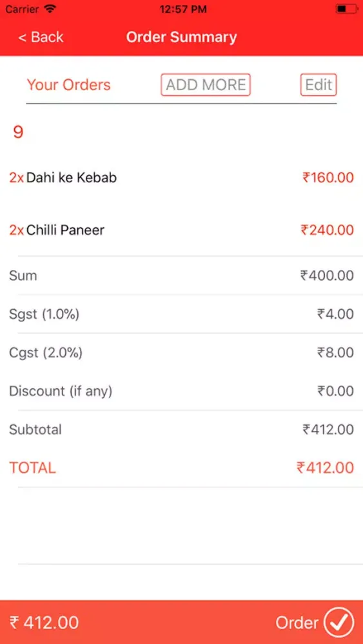Click the ₹240.00 item price
This screenshot has height=644, width=363.
coord(328,230)
